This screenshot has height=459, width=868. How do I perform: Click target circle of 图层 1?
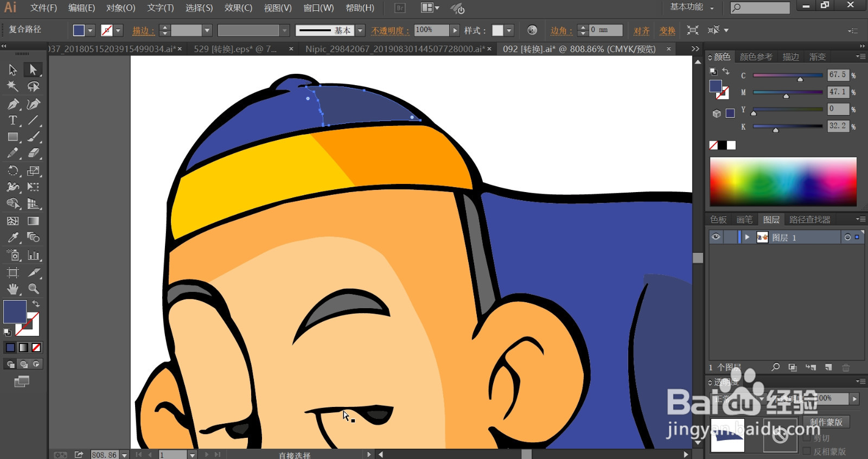(847, 237)
